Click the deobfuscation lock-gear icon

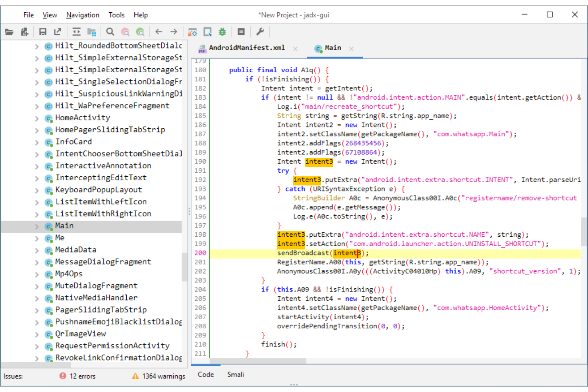pyautogui.click(x=192, y=32)
